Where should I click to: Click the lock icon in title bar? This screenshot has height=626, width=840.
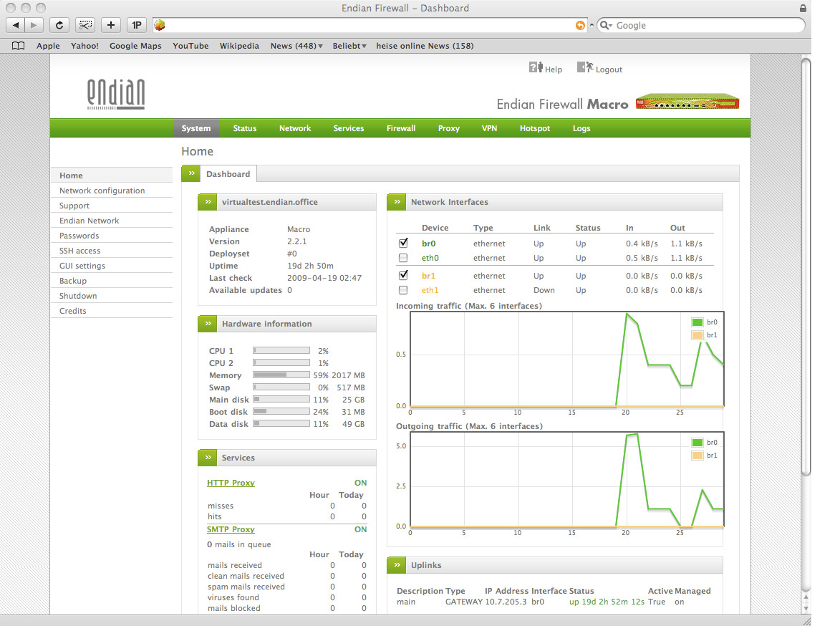[803, 8]
